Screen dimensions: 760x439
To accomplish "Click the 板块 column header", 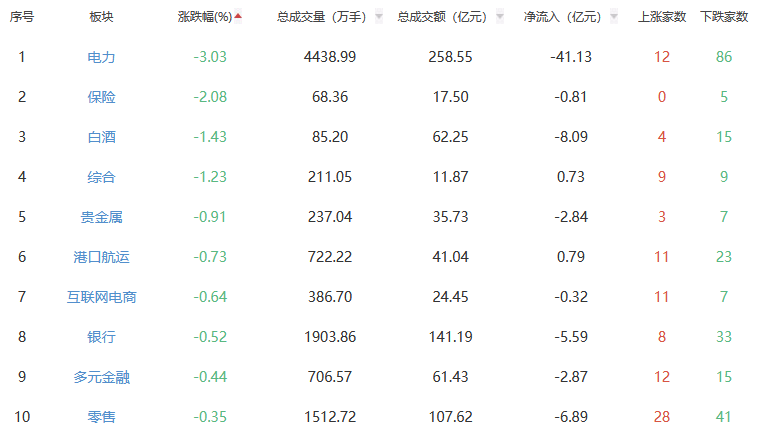I will (101, 17).
